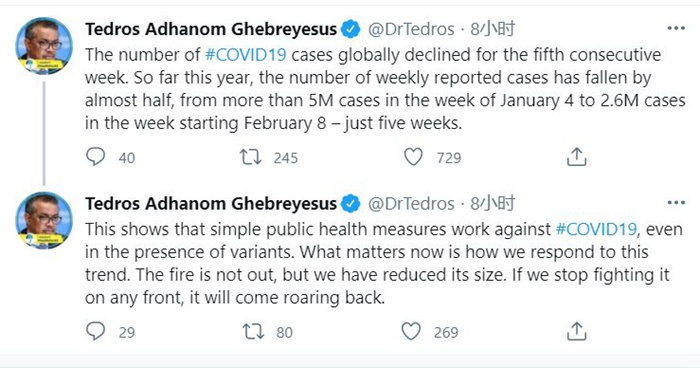Screen dimensions: 700x368
Task: Open the 8小时 timestamp of the first tweet
Action: (492, 29)
